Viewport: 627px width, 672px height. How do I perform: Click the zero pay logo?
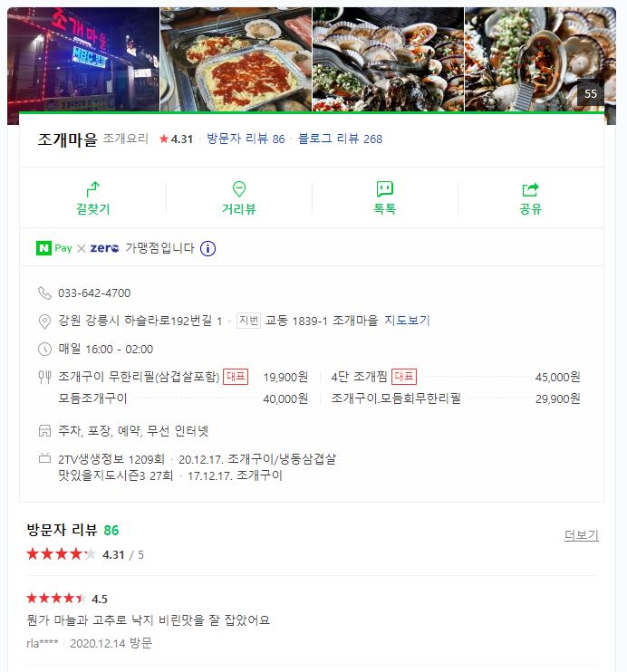104,248
